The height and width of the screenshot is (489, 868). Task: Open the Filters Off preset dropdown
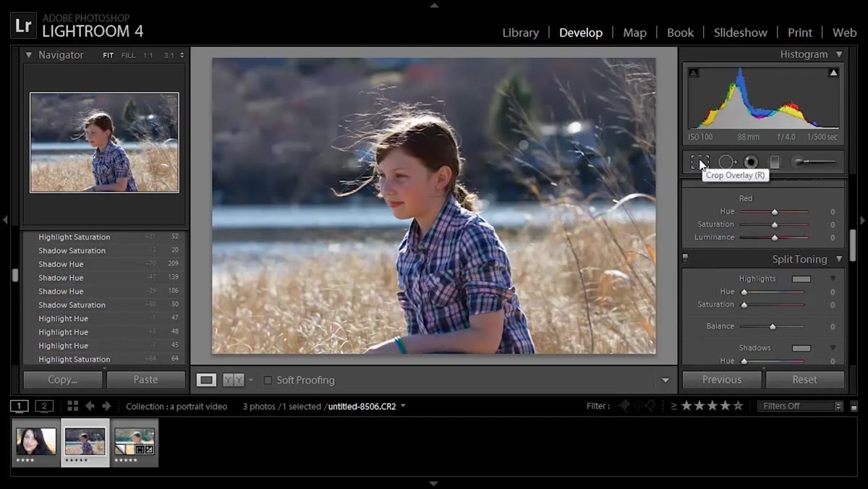(x=801, y=406)
